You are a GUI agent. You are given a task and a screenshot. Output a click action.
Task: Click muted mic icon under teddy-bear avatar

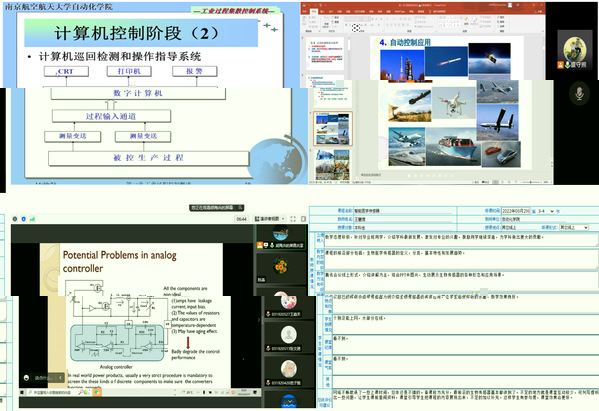268,382
